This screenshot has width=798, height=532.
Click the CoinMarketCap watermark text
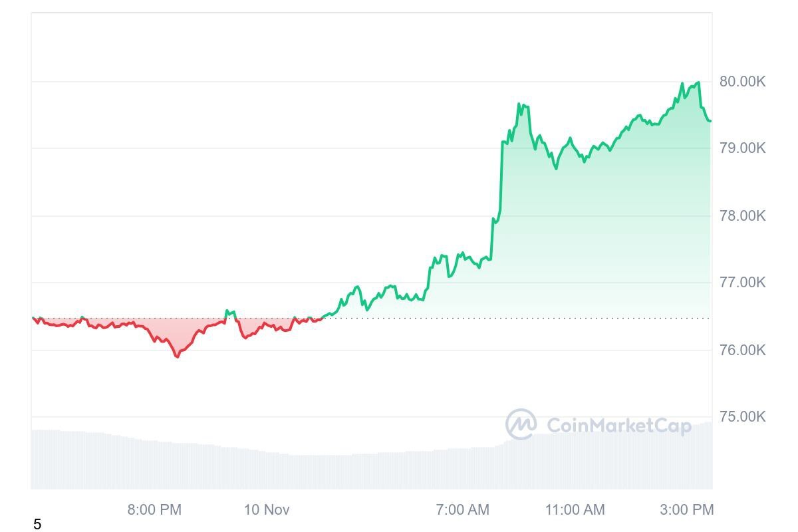coord(618,425)
